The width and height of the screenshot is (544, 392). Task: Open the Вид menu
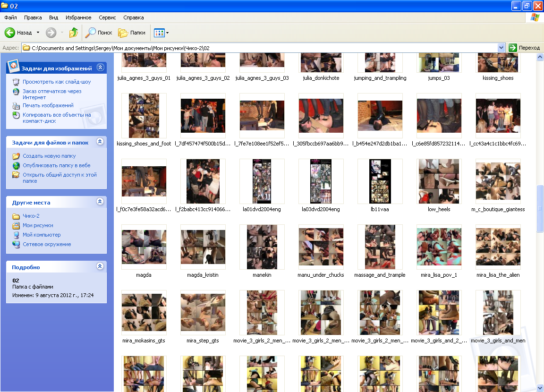coord(53,17)
